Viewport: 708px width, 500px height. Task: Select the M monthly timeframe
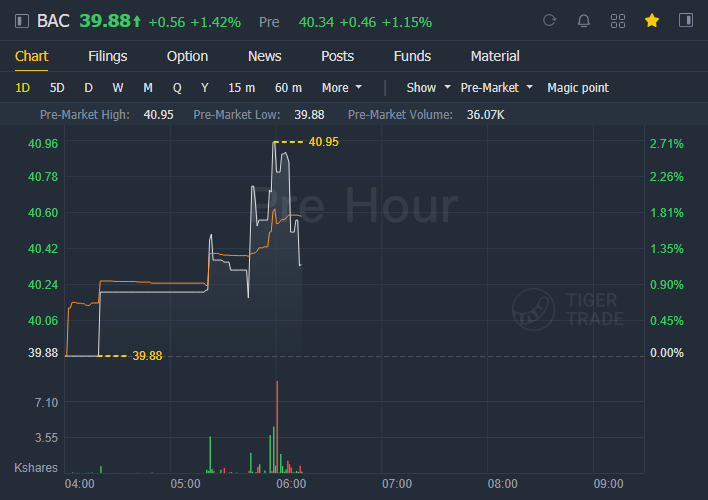point(148,88)
